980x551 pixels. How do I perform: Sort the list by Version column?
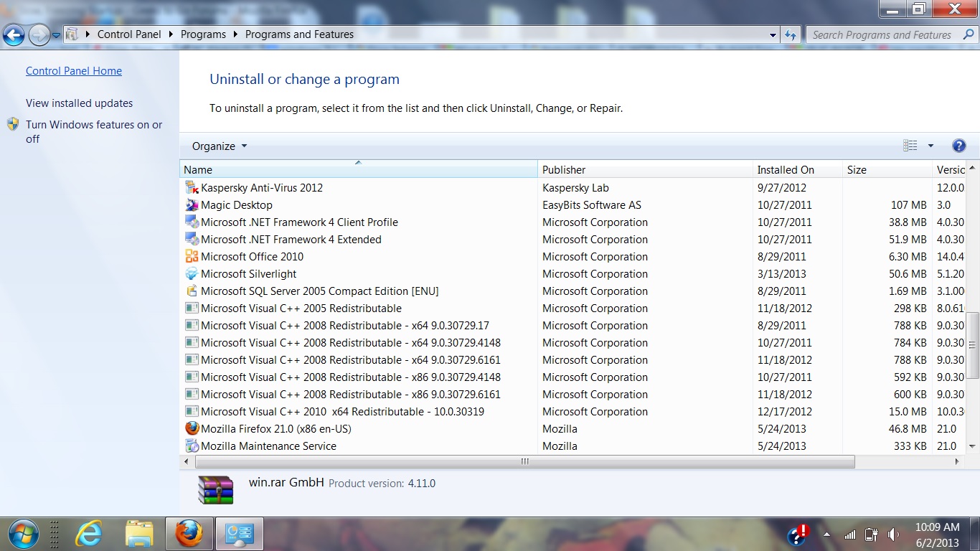coord(949,170)
